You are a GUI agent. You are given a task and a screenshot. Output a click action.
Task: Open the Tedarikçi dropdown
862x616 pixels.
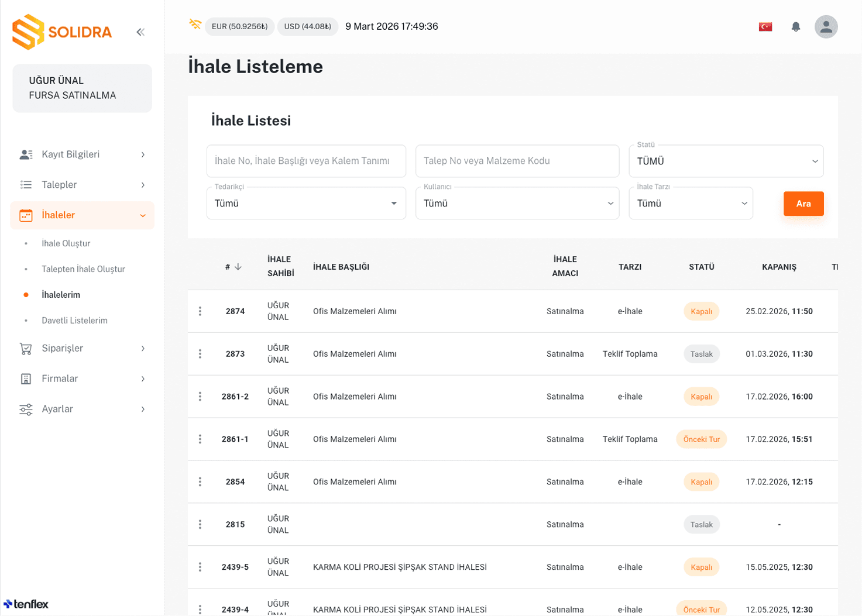pyautogui.click(x=305, y=204)
